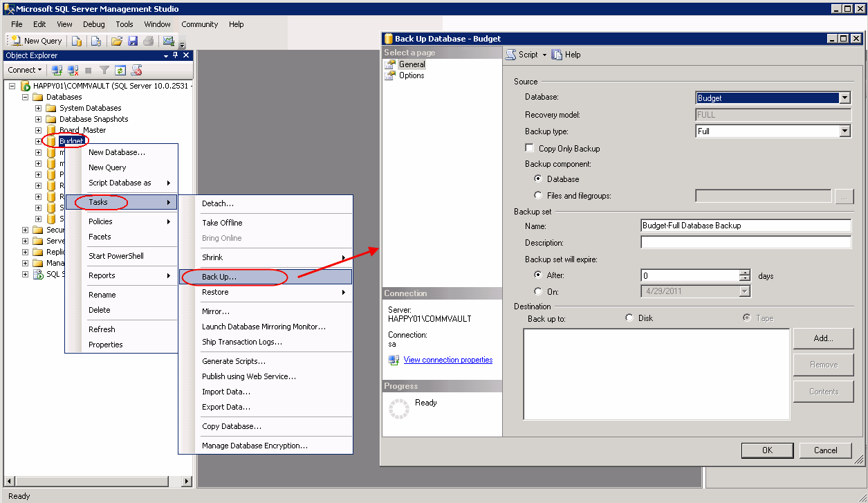Click the Refresh icon in Object Explorer toolbar
The height and width of the screenshot is (503, 868).
pos(120,70)
